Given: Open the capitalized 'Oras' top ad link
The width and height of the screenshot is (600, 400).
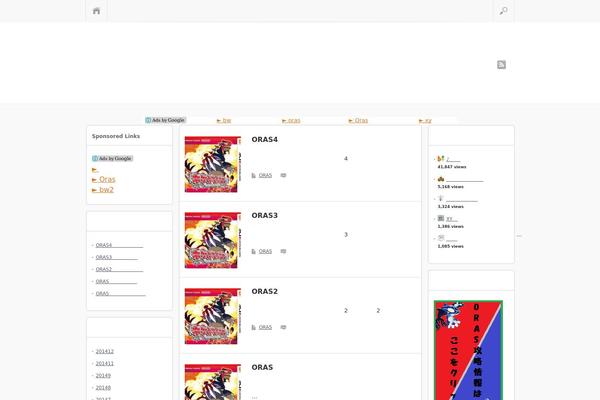Looking at the screenshot, I should coord(358,121).
